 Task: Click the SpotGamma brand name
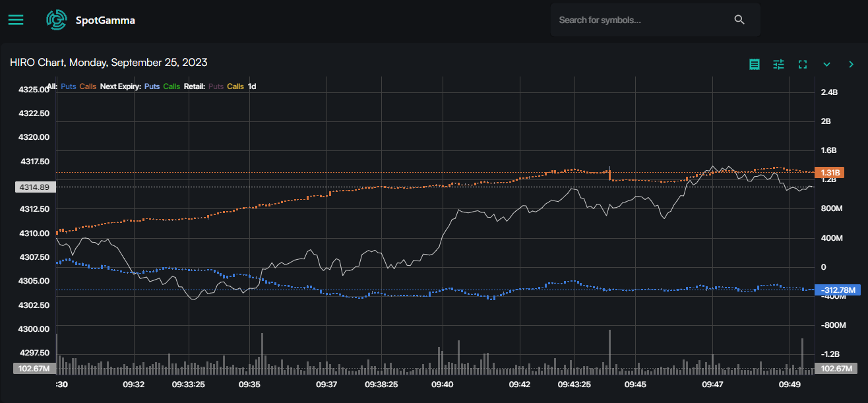pyautogui.click(x=106, y=20)
